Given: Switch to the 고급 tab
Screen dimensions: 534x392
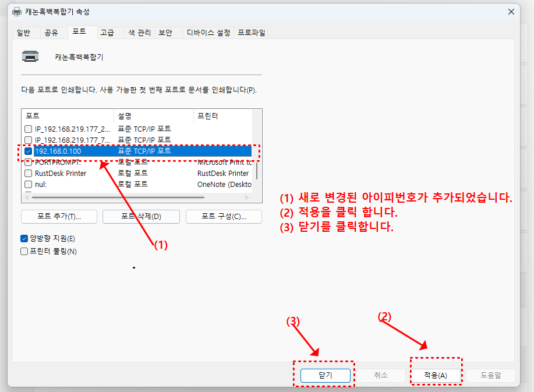Looking at the screenshot, I should (x=109, y=33).
